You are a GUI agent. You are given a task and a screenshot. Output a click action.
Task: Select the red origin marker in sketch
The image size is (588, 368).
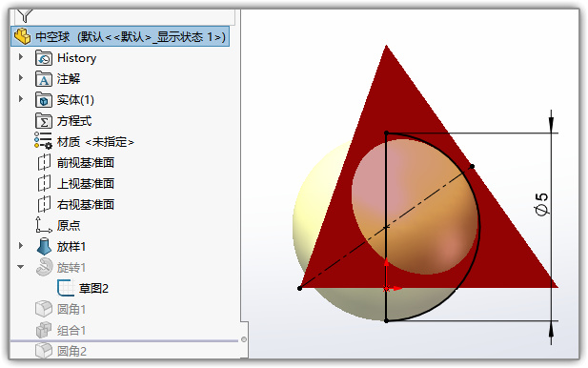pyautogui.click(x=386, y=289)
